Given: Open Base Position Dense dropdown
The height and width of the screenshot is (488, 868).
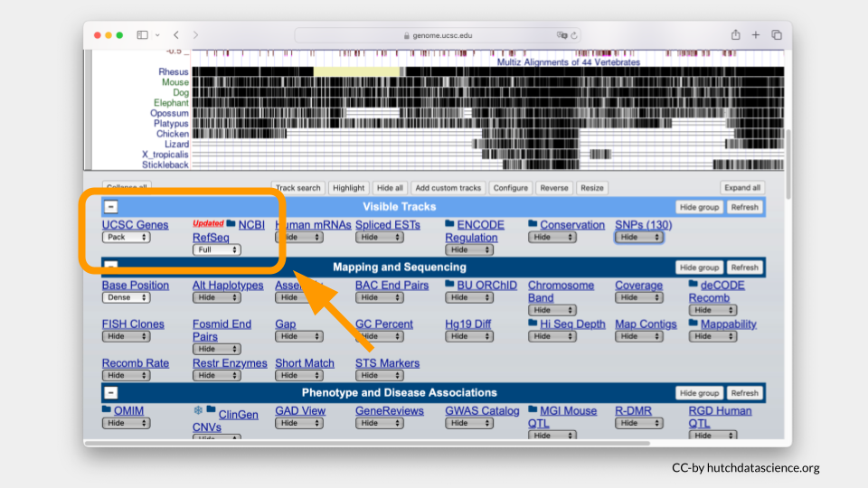Looking at the screenshot, I should (127, 297).
